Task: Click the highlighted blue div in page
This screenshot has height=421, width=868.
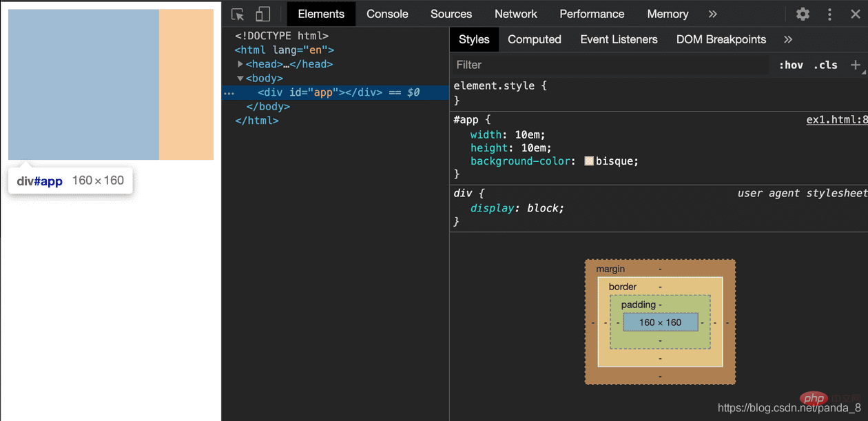Action: pyautogui.click(x=83, y=85)
